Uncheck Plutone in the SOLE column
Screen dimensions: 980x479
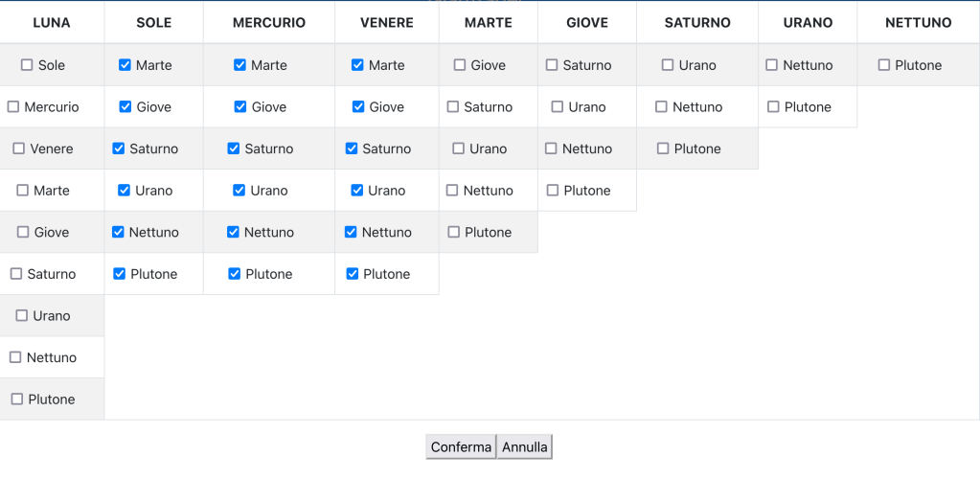coord(120,274)
